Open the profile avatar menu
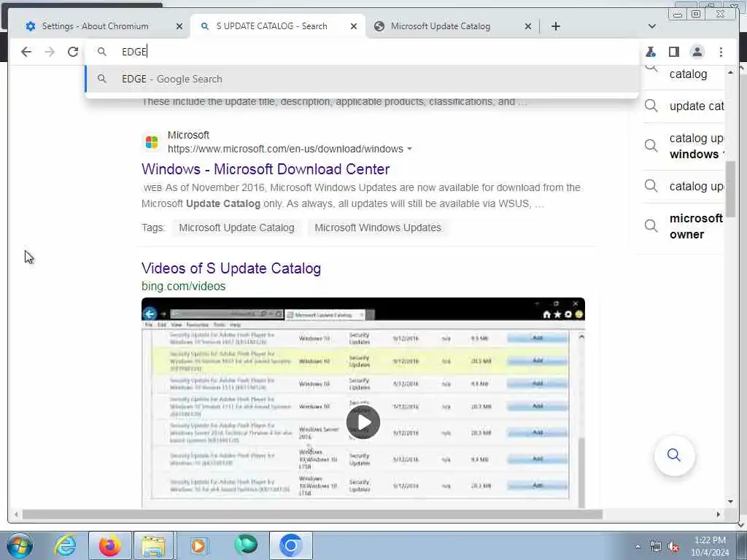Viewport: 747px width, 560px height. click(x=697, y=52)
